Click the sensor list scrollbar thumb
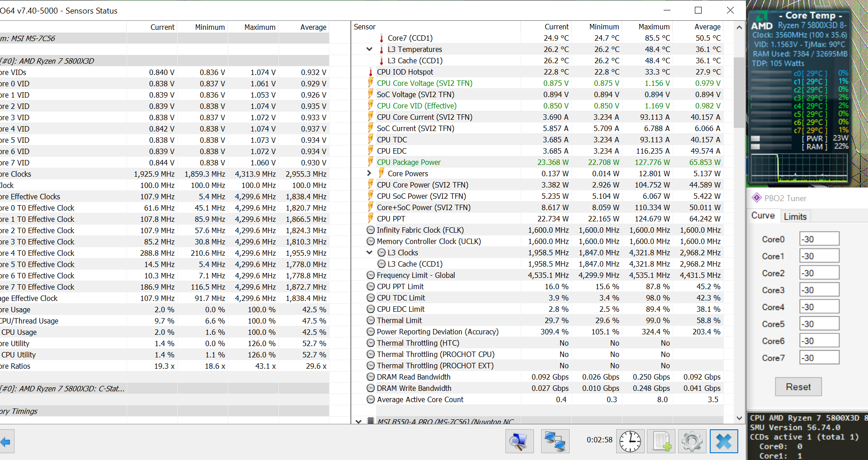Viewport: 868px width, 460px height. click(739, 93)
